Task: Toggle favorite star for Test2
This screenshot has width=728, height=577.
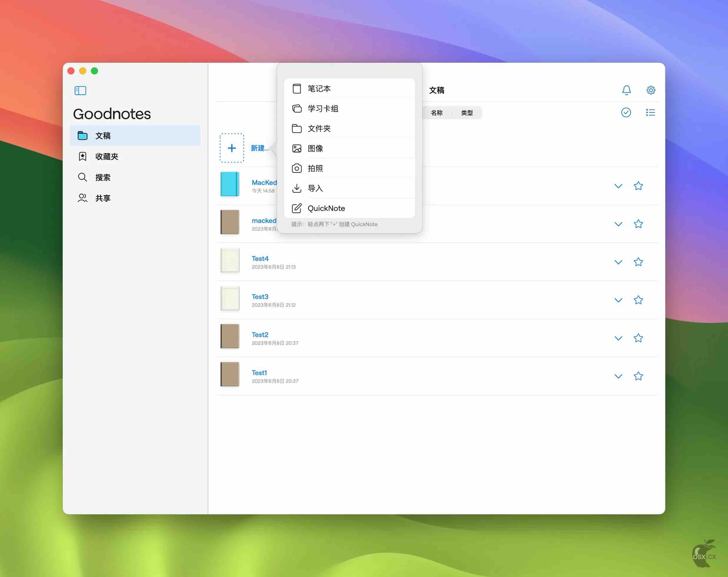Action: pyautogui.click(x=638, y=338)
